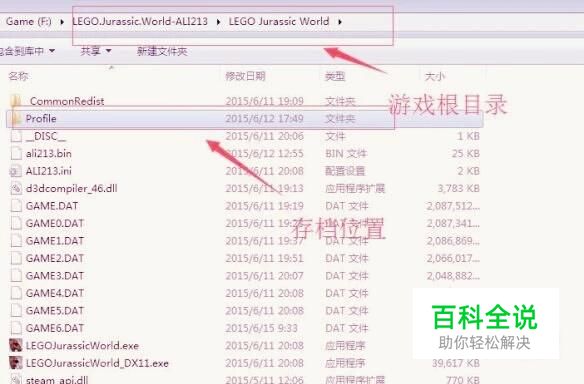Select the GAME1.DAT file name
This screenshot has height=384, width=584.
point(55,241)
